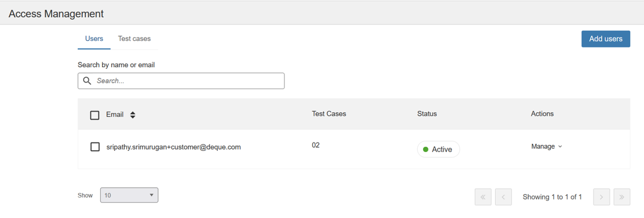
Task: Click the test cases count 02
Action: pos(316,145)
